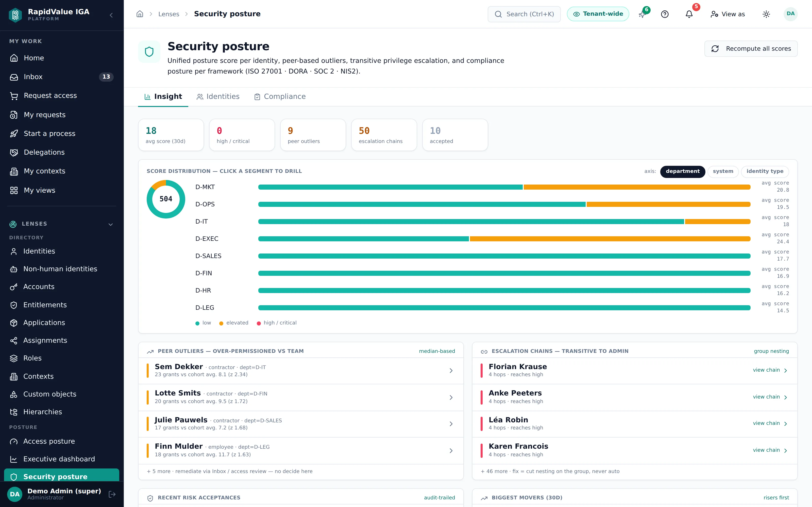Click the logout icon beside Demo Admin
Viewport: 812px width, 507px height.
tap(112, 494)
